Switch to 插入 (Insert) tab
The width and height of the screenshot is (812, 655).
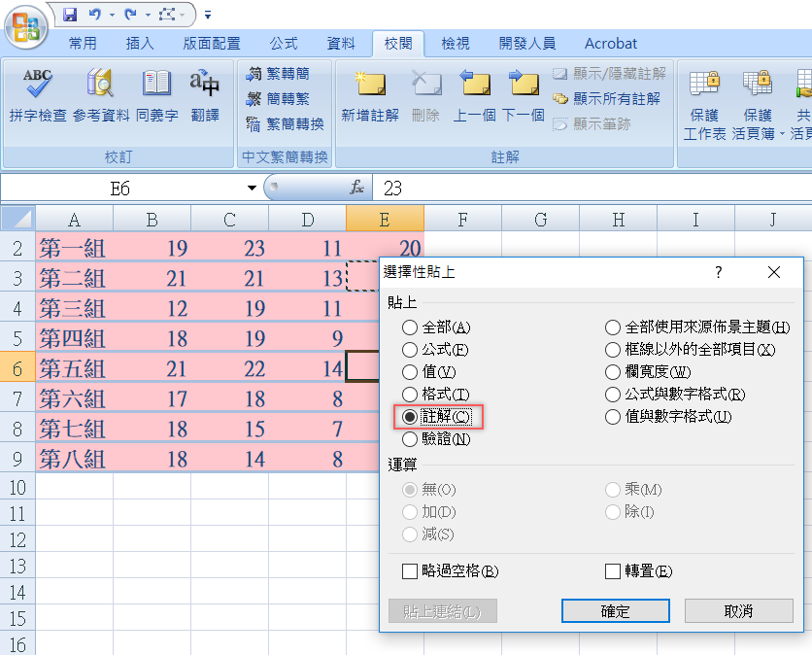tap(140, 44)
